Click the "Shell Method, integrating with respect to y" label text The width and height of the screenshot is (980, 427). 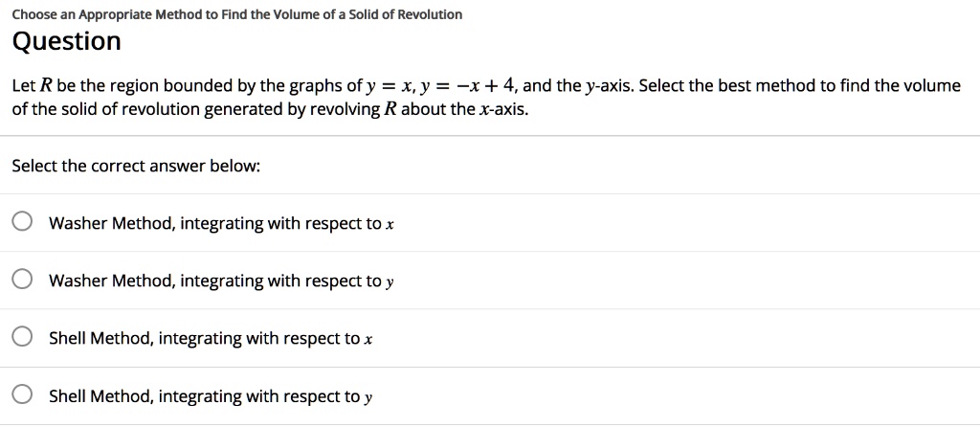pos(211,396)
